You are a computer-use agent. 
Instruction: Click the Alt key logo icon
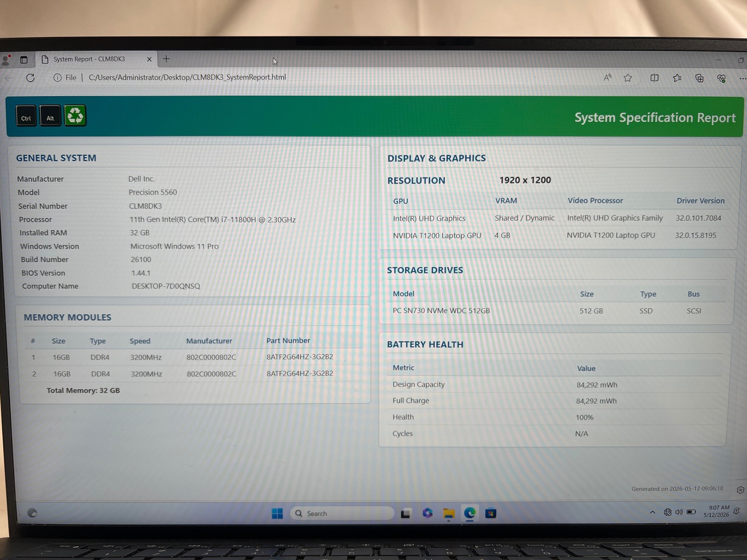coord(50,116)
